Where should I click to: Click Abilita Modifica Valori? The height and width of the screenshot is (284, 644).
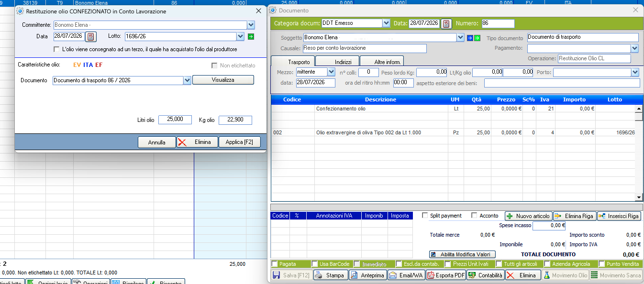[x=462, y=254]
